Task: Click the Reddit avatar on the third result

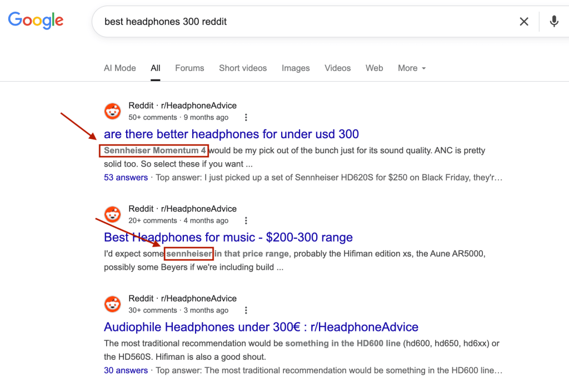Action: (112, 304)
